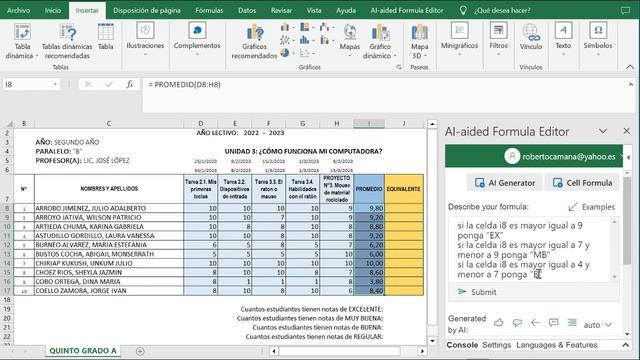Switch to the Datos tab
The image size is (640, 360).
247,10
